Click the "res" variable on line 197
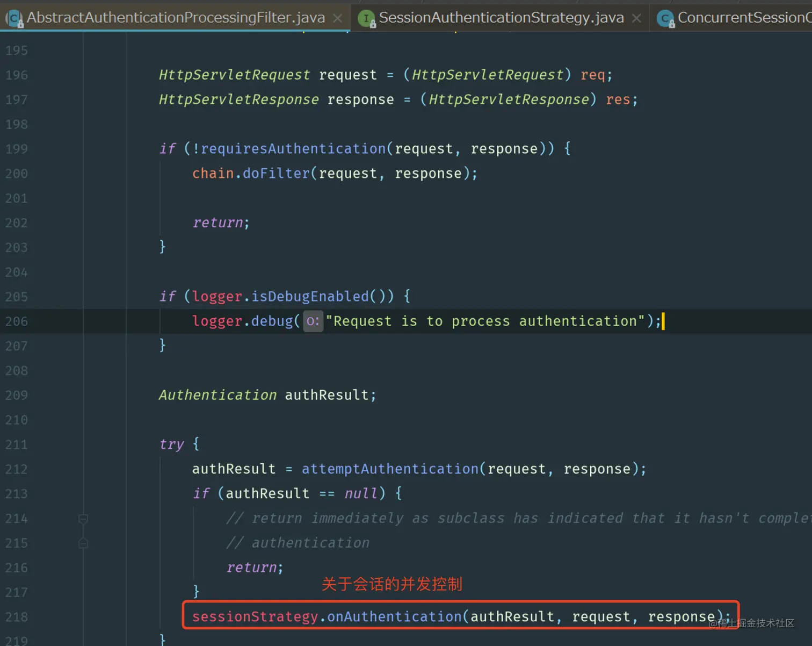Viewport: 812px width, 646px height. [618, 99]
